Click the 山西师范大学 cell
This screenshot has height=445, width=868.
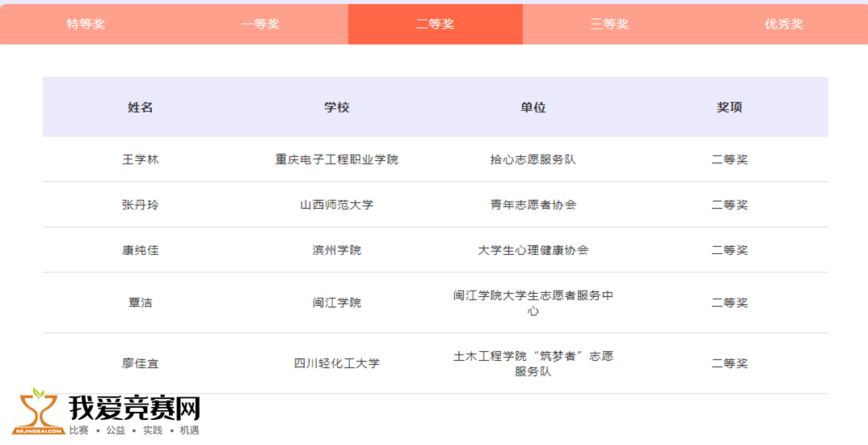click(x=337, y=205)
